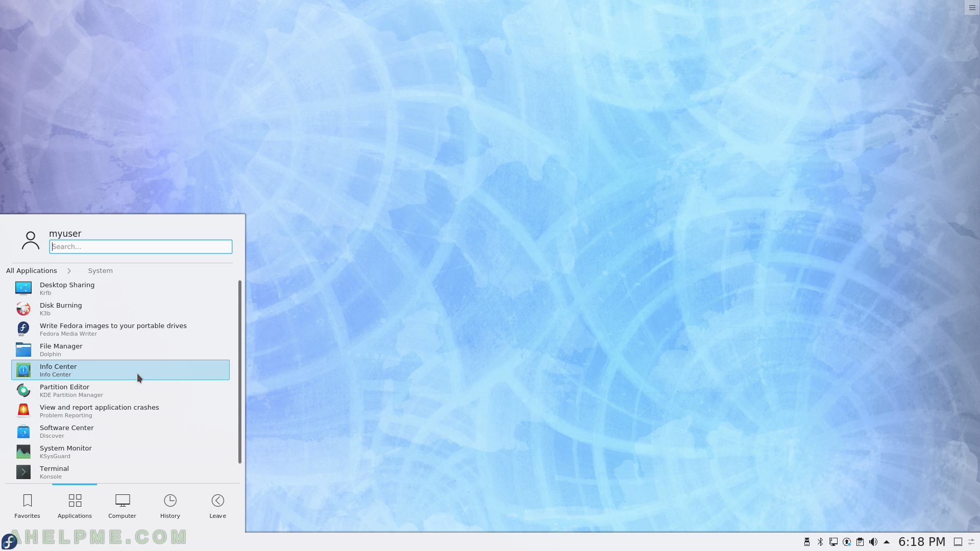
Task: Open Problem Reporting crash icon
Action: pyautogui.click(x=23, y=411)
